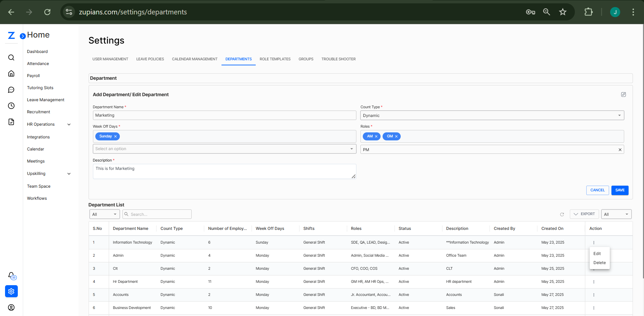This screenshot has width=644, height=316.
Task: Refresh the department list
Action: [562, 214]
